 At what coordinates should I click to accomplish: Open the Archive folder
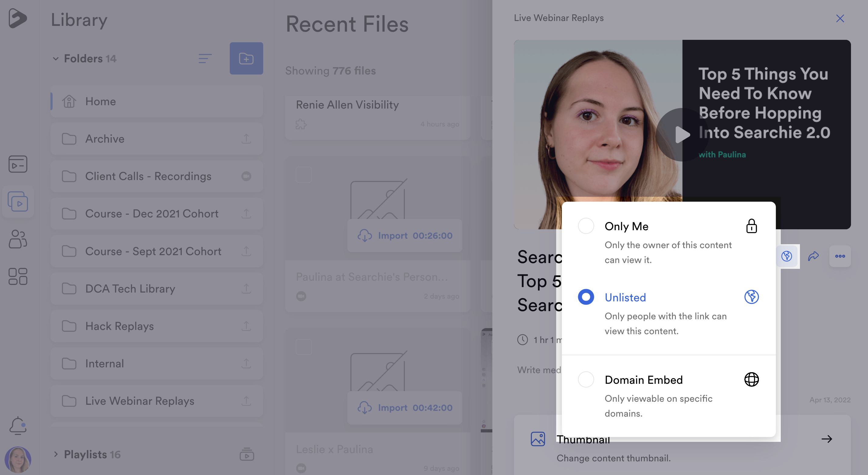point(157,139)
